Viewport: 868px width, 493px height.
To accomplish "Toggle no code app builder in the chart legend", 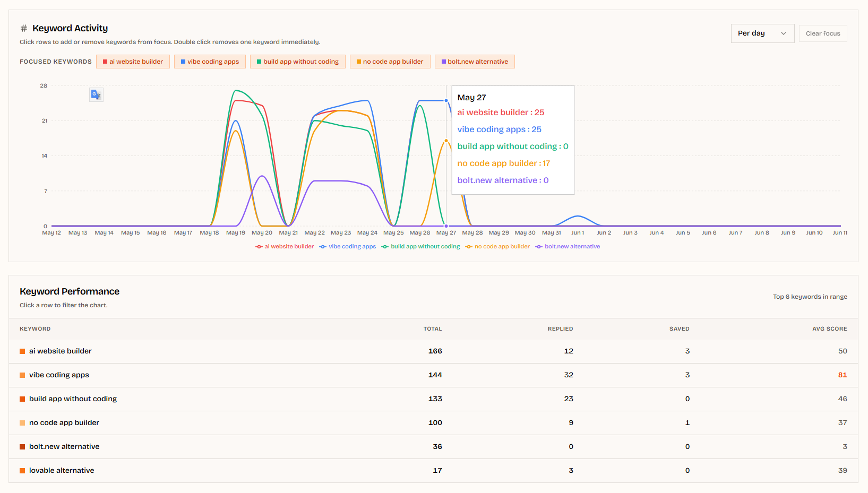I will [497, 247].
